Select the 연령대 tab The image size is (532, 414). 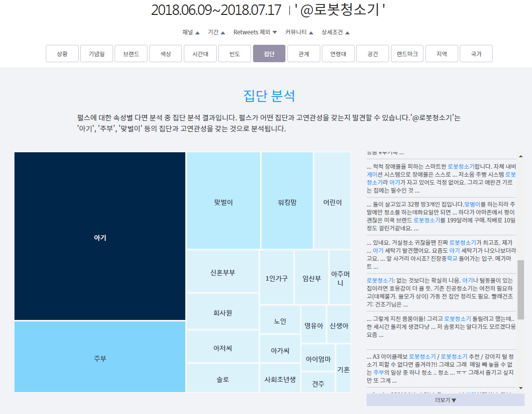coord(338,54)
